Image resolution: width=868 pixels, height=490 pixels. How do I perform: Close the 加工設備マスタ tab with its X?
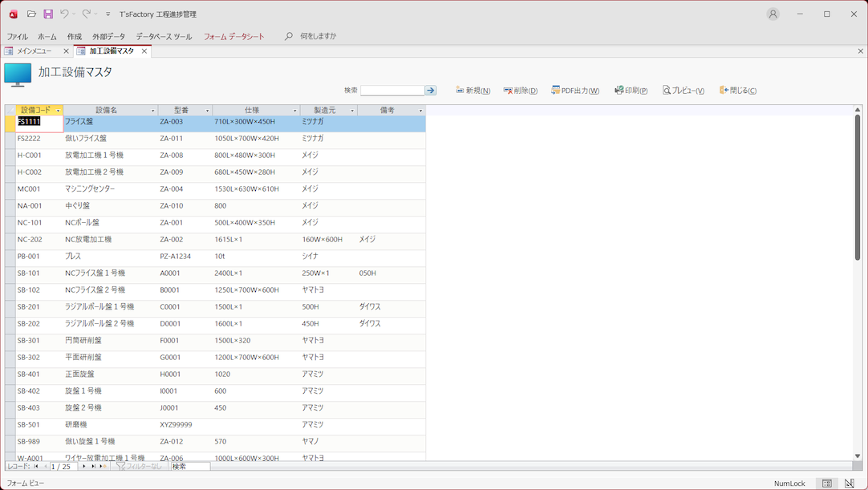(144, 51)
